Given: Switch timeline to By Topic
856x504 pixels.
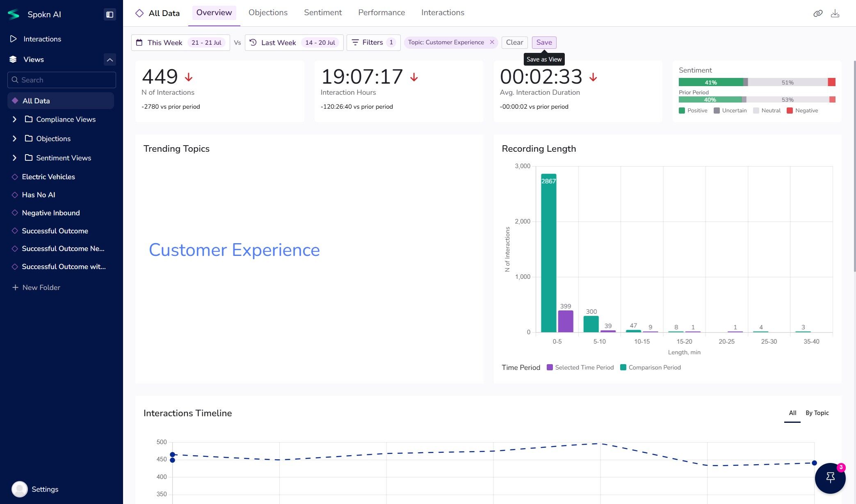Looking at the screenshot, I should point(817,413).
